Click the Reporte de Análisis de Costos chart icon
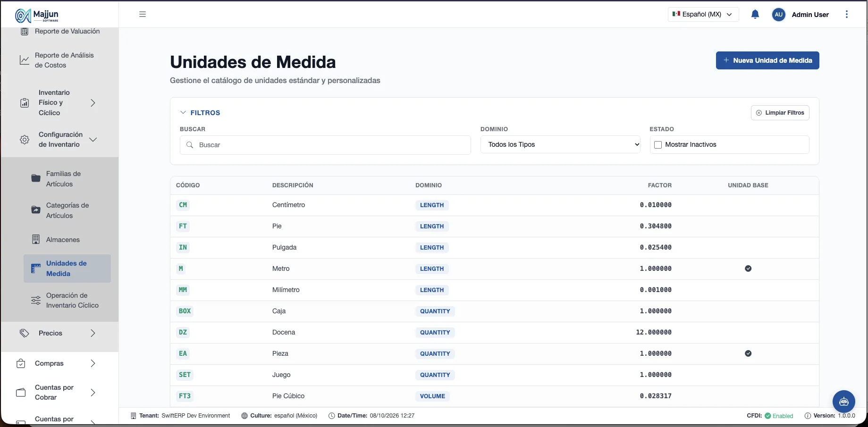Screen dimensions: 868x427 [x=25, y=60]
